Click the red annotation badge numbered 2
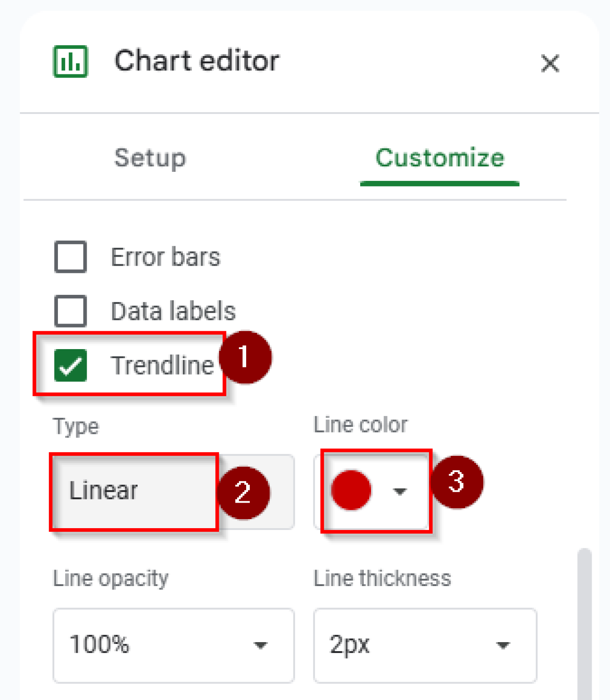 click(x=243, y=493)
